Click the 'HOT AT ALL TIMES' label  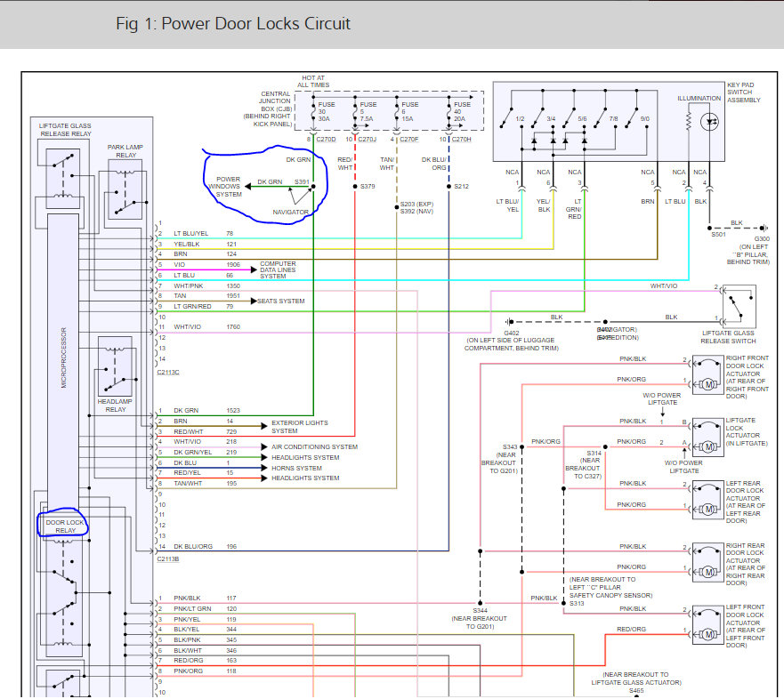(x=313, y=82)
